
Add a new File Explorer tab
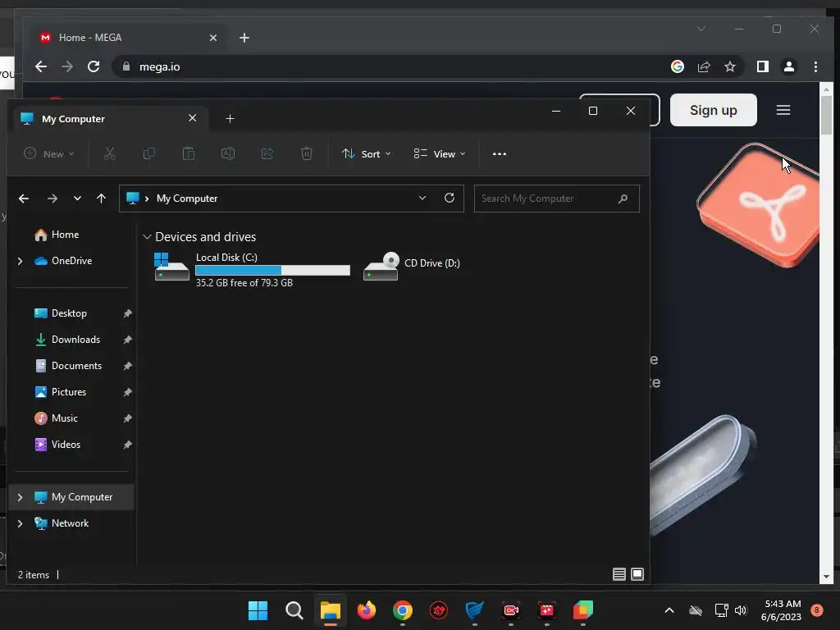click(230, 118)
